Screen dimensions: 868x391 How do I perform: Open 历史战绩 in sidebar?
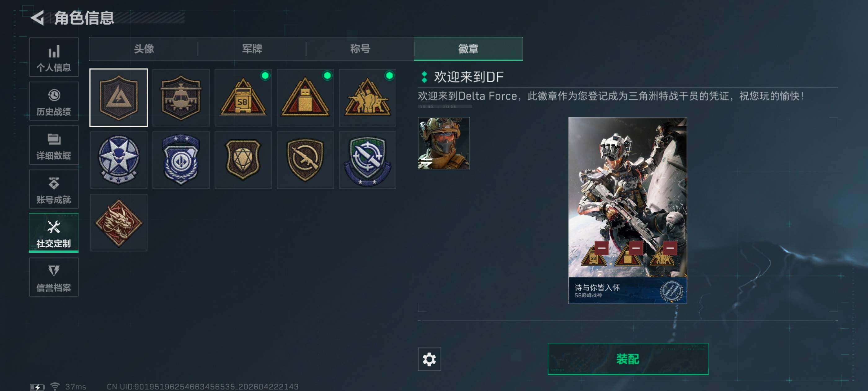pyautogui.click(x=54, y=101)
